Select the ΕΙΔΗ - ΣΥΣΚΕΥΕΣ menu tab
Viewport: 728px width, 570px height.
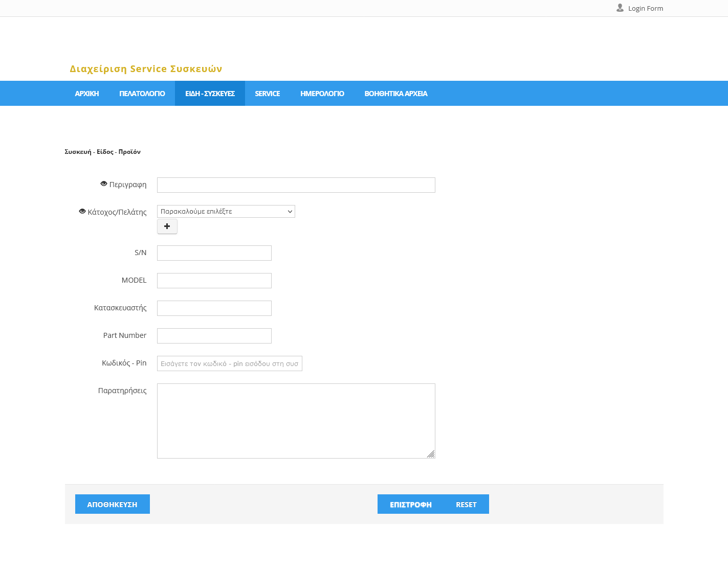(210, 94)
